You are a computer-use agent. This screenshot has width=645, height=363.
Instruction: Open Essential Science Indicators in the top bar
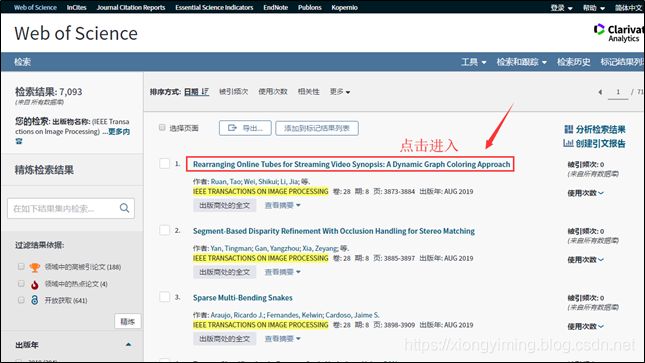[214, 7]
